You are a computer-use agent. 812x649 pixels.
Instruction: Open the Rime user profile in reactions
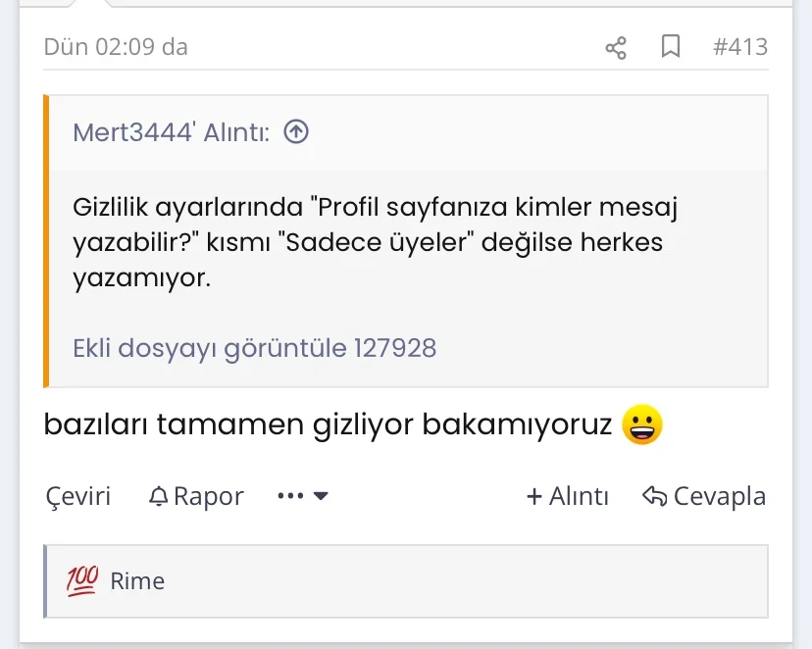[x=137, y=581]
